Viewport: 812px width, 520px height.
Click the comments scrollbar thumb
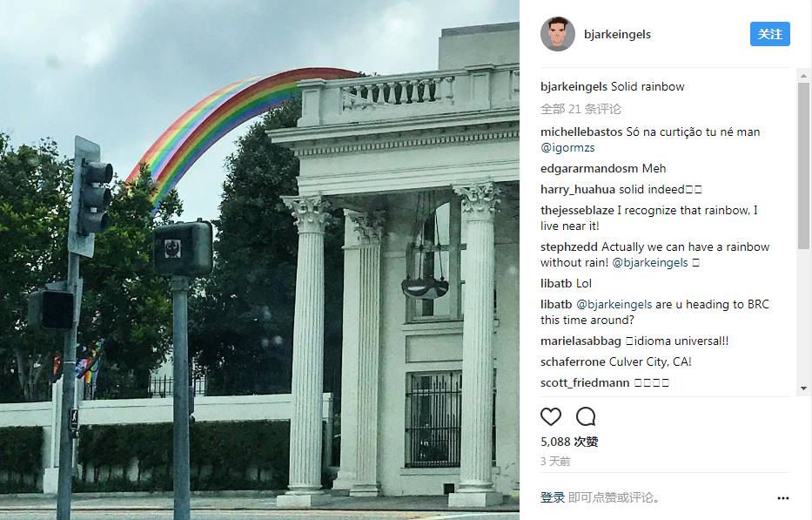803,159
